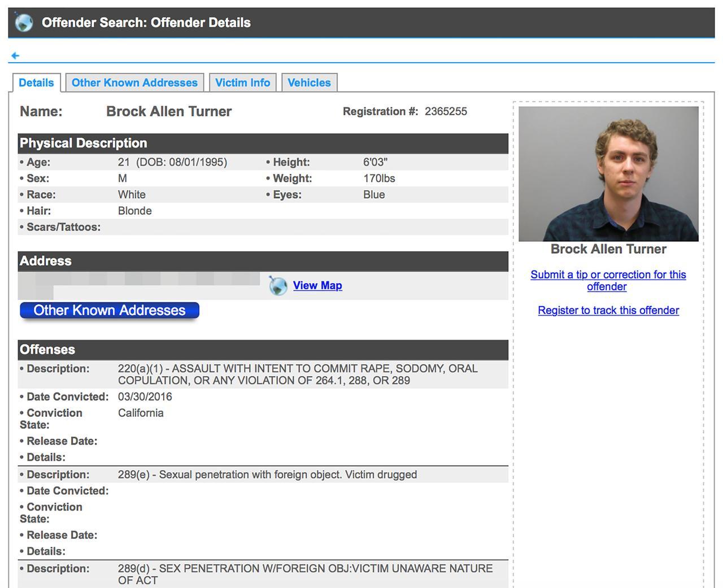
Task: Click the name caption below the photo
Action: [x=608, y=249]
